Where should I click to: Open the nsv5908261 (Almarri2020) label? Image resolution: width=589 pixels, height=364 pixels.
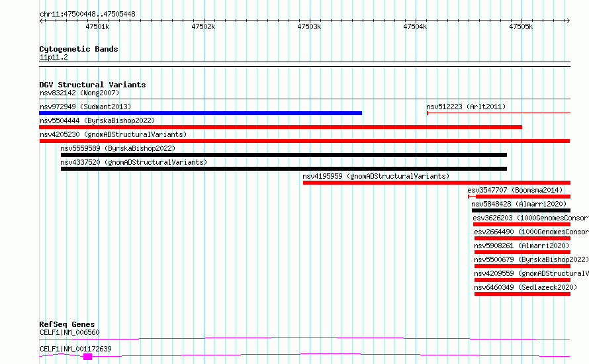click(521, 246)
